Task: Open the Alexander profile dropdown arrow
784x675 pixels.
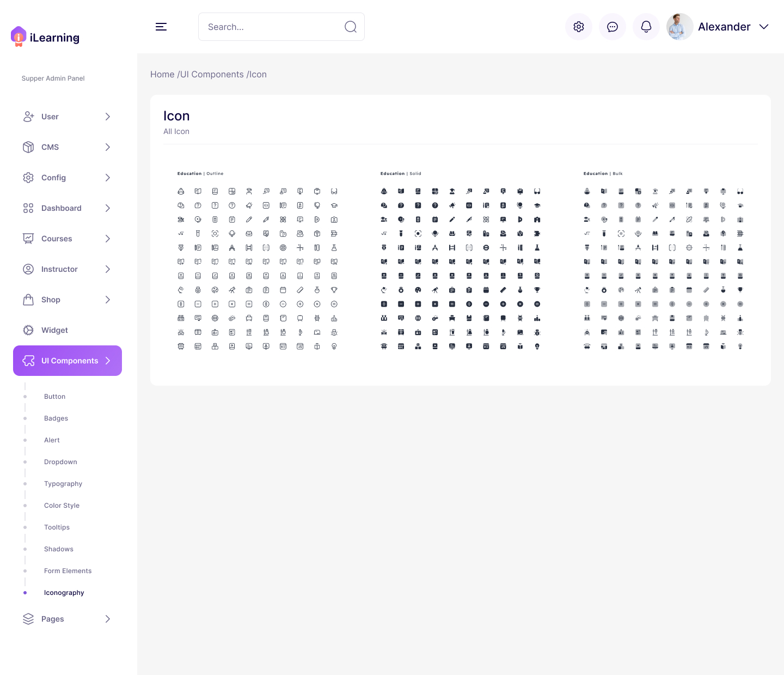Action: (x=764, y=27)
